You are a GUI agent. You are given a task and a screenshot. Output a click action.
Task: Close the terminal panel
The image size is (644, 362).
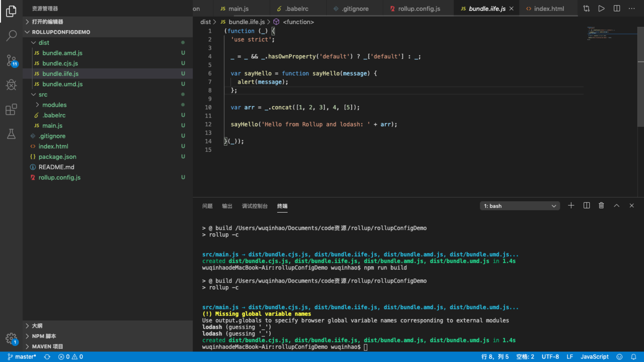[x=632, y=206]
